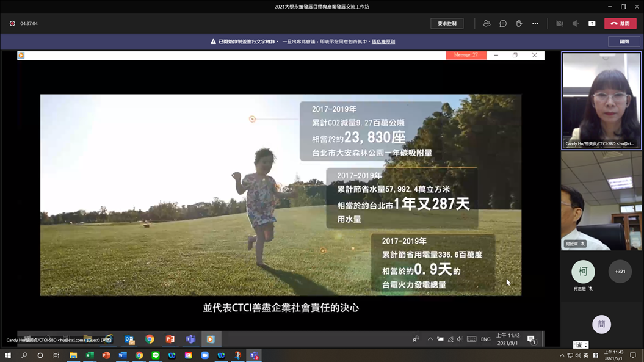Open Zoom from the Windows taskbar

click(205, 355)
